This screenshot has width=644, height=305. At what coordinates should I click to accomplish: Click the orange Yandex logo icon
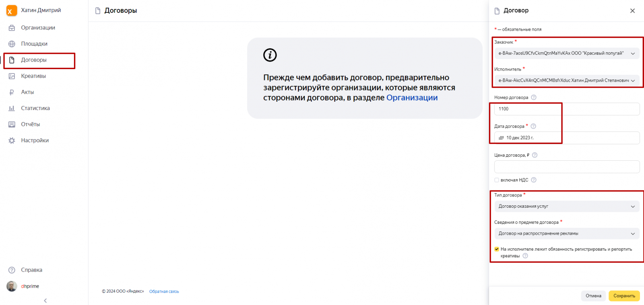tap(12, 11)
